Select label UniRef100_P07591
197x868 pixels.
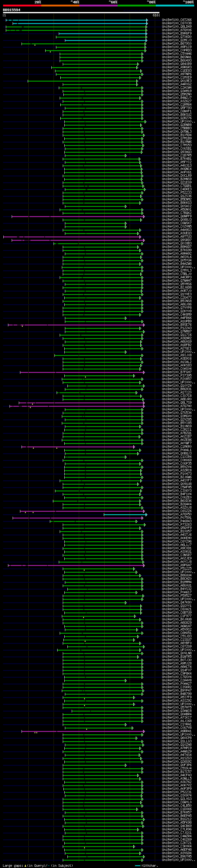tap(177, 518)
